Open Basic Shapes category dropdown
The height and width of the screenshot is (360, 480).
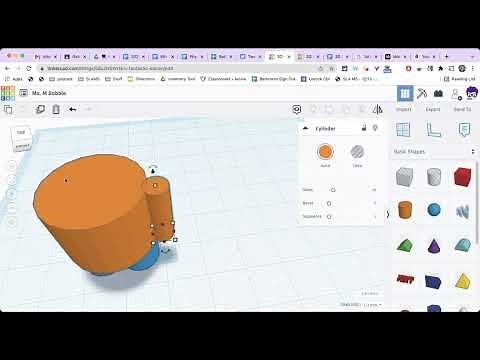434,152
